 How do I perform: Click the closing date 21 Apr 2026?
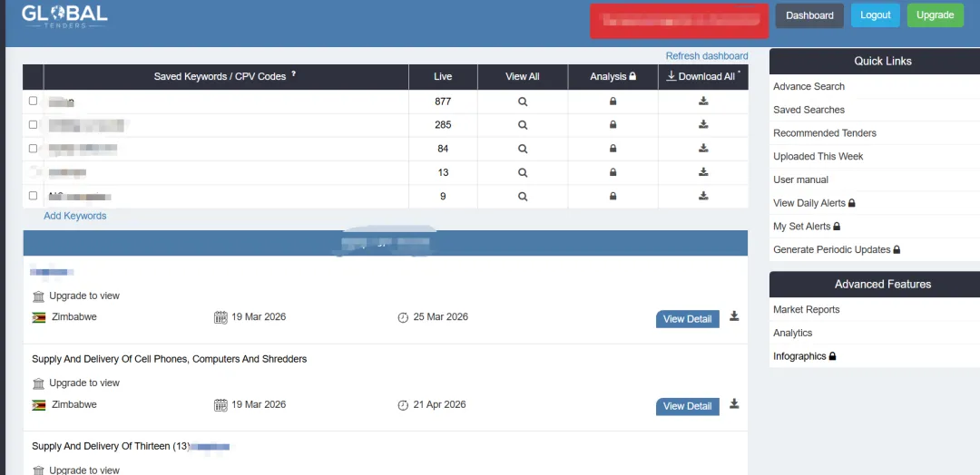tap(439, 404)
